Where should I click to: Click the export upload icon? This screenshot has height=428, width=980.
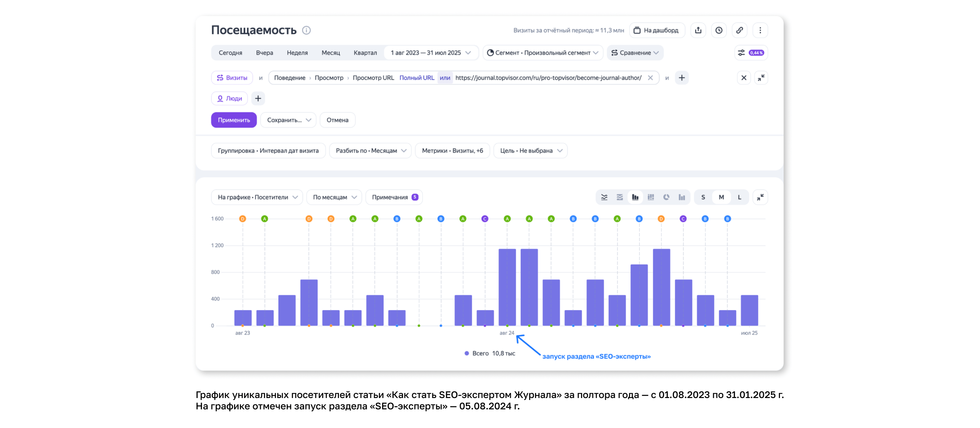(698, 30)
